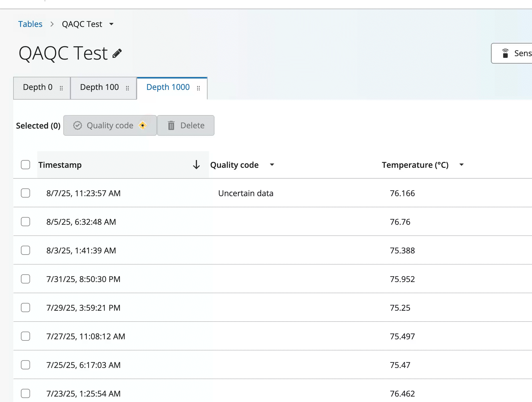
Task: Click the temperature value 75.388
Action: [x=402, y=251]
